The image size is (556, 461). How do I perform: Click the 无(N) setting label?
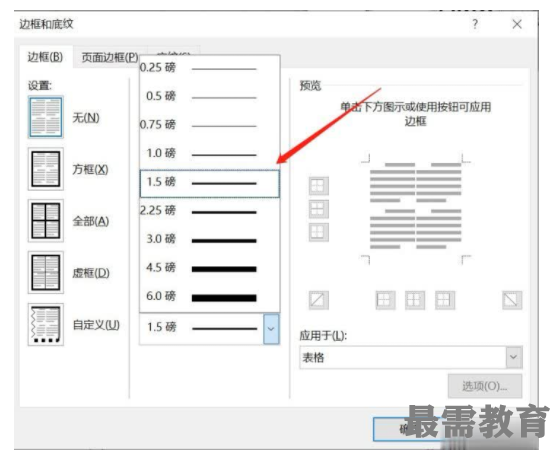click(x=86, y=118)
